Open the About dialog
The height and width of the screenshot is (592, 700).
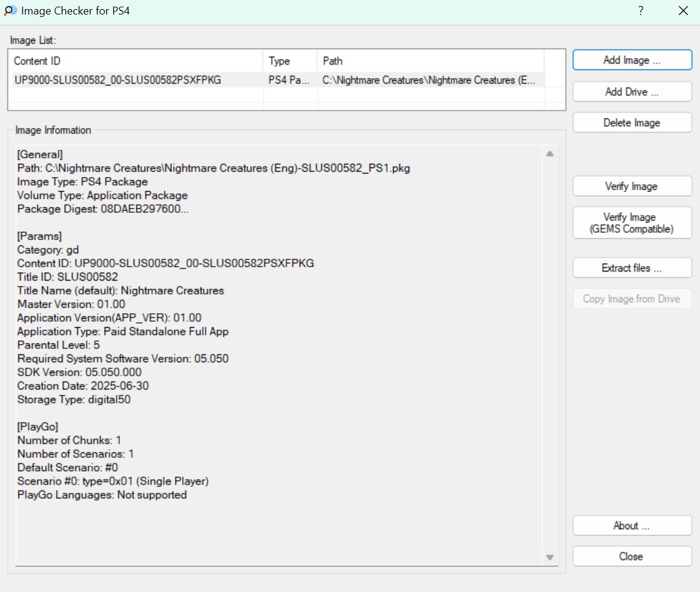pyautogui.click(x=632, y=525)
